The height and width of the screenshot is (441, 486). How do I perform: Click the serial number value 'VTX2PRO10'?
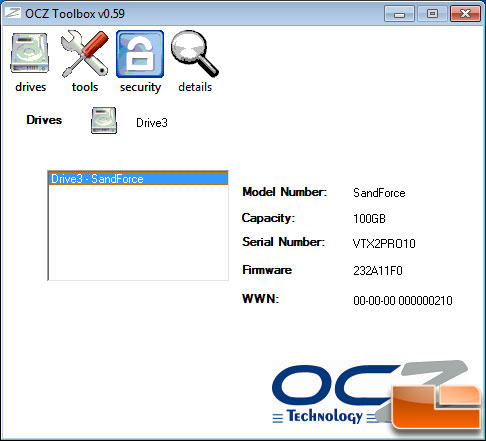pos(384,244)
